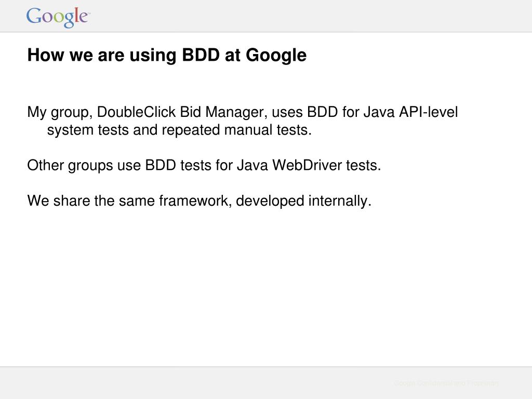Click the phrase "Bid Manager" in the text
Viewport: 532px width, 399px height.
point(221,112)
